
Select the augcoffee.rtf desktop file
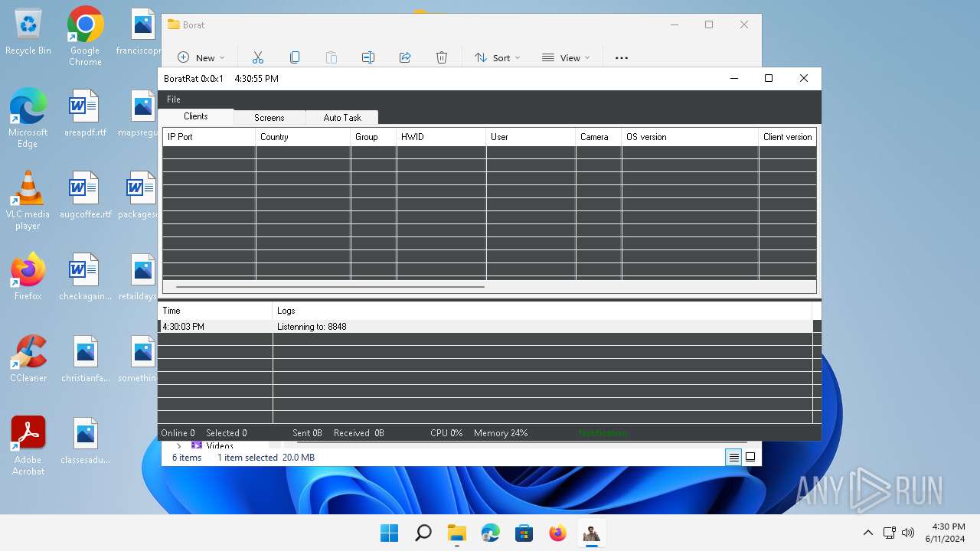(x=85, y=194)
